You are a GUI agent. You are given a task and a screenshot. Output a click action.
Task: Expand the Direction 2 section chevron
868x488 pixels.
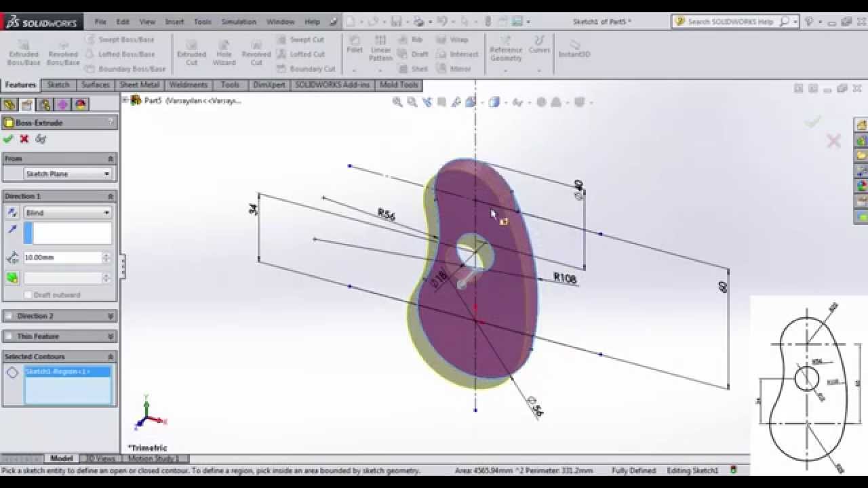[x=111, y=316]
